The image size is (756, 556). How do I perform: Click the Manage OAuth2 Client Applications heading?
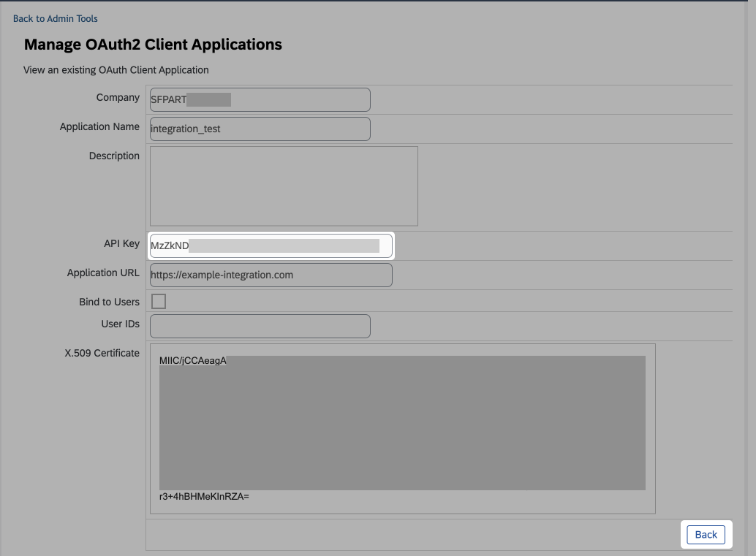[x=153, y=45]
